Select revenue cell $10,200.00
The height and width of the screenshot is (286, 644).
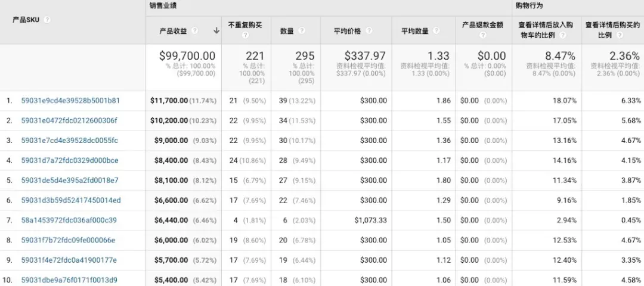pyautogui.click(x=169, y=120)
